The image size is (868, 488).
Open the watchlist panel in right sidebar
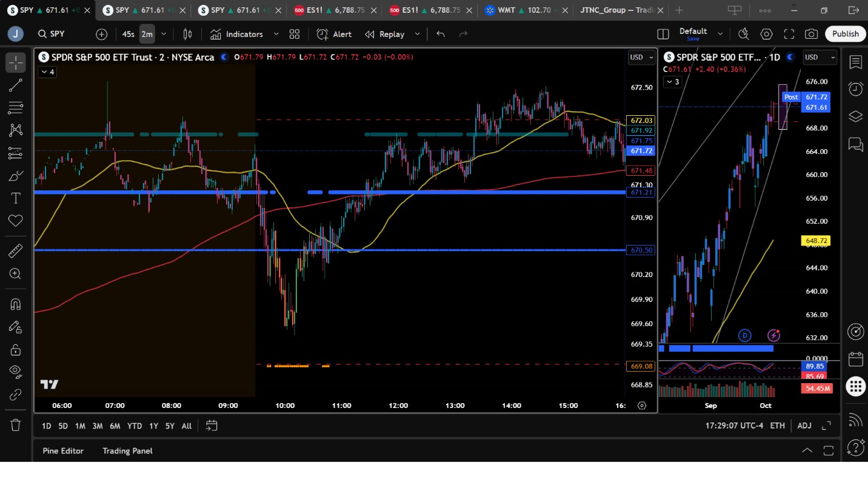click(x=855, y=62)
